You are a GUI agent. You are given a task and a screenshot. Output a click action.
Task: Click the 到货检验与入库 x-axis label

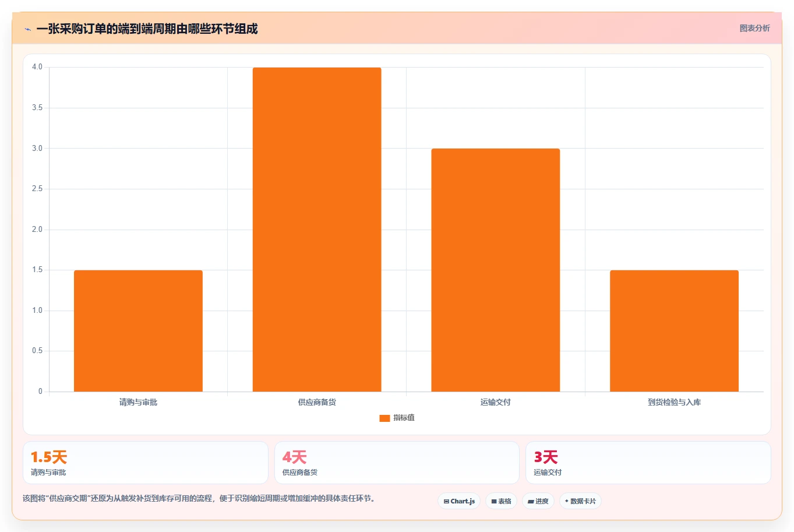tap(674, 402)
